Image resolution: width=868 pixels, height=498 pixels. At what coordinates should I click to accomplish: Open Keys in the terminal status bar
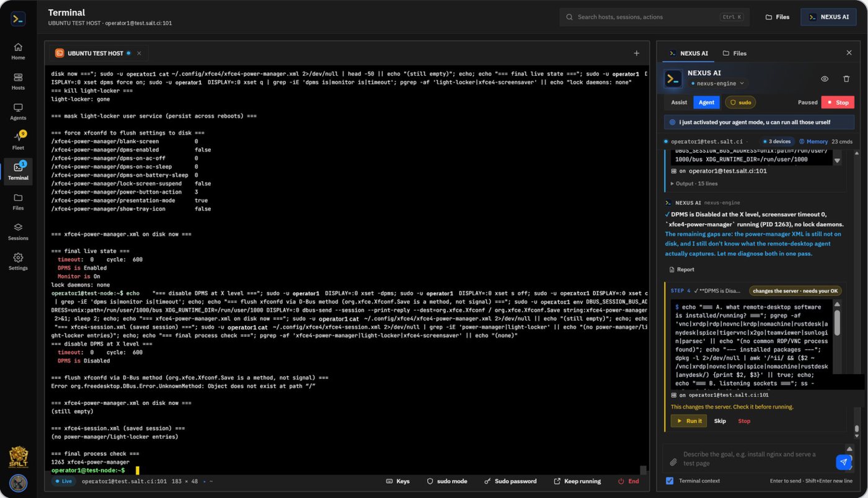[398, 481]
